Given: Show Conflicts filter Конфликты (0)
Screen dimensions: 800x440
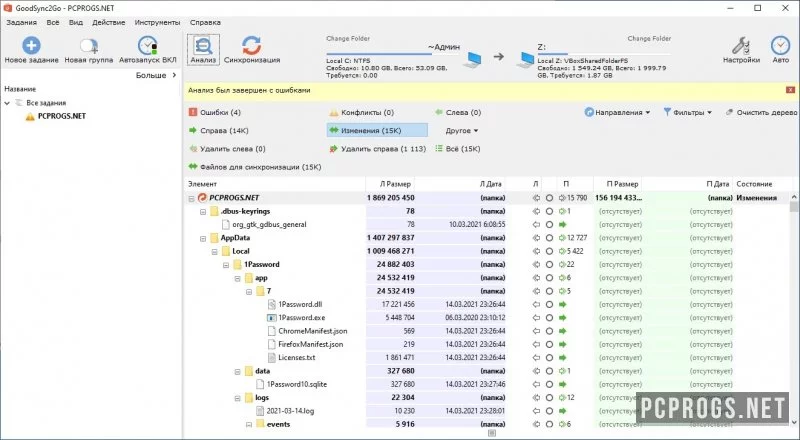Looking at the screenshot, I should click(x=362, y=112).
